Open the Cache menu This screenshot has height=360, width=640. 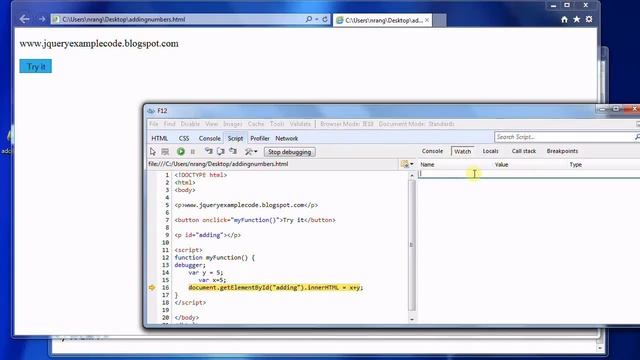tap(256, 124)
